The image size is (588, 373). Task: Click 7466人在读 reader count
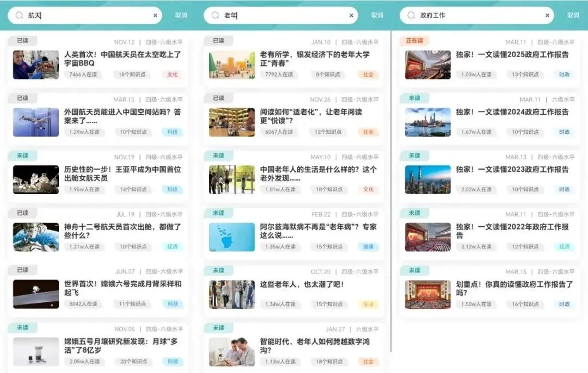point(83,74)
